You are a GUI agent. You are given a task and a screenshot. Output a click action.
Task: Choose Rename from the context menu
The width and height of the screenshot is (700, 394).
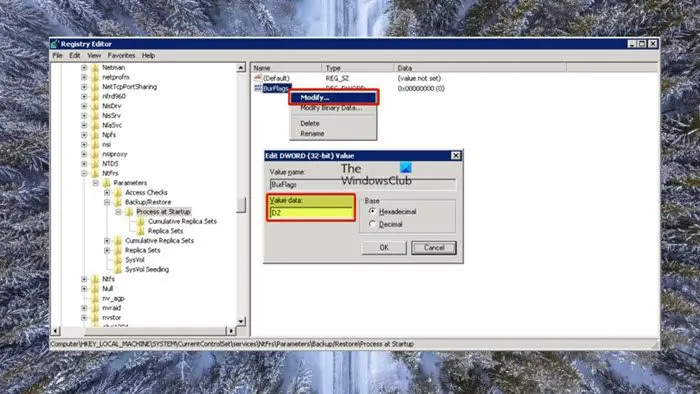[x=333, y=133]
